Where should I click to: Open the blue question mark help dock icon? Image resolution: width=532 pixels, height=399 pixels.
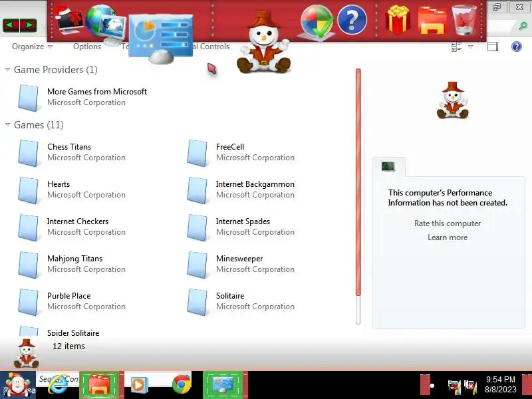(352, 20)
